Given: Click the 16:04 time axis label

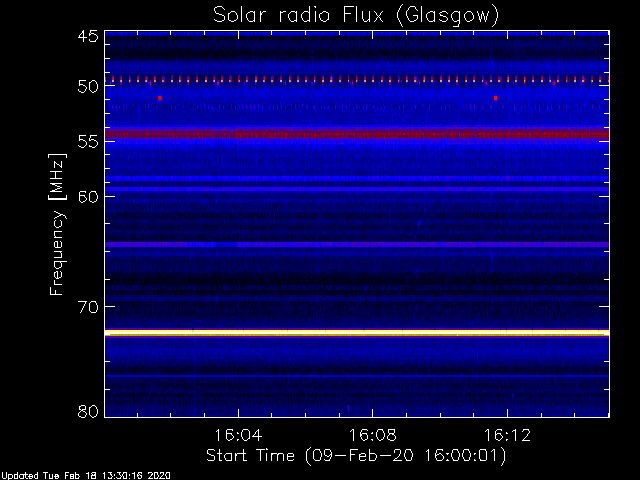Looking at the screenshot, I should (x=238, y=435).
